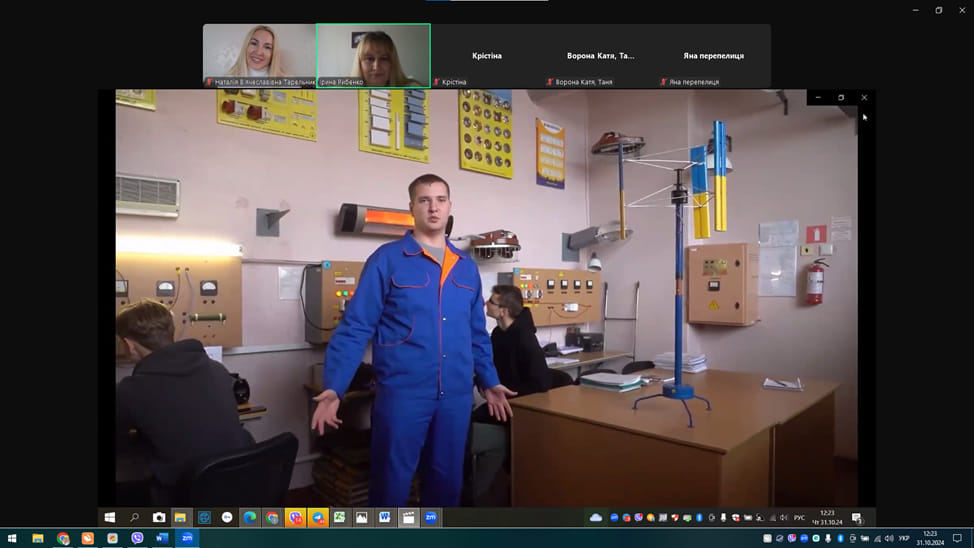Click Viber tray icon in shared screen tray
The height and width of the screenshot is (548, 974).
[639, 518]
